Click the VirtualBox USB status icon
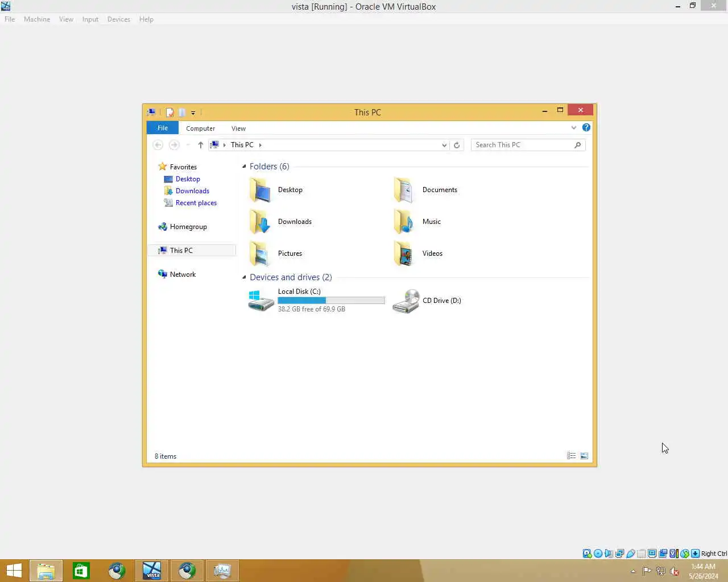The height and width of the screenshot is (582, 728). click(630, 554)
